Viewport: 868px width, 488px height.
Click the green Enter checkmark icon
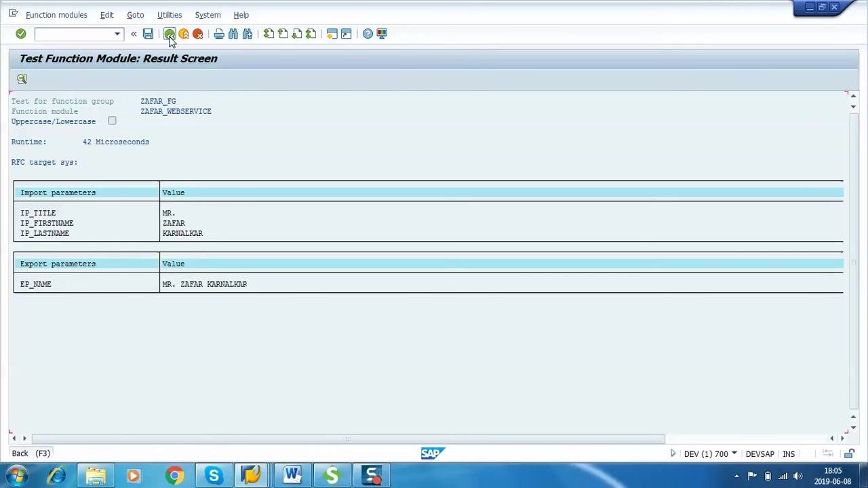click(x=21, y=34)
